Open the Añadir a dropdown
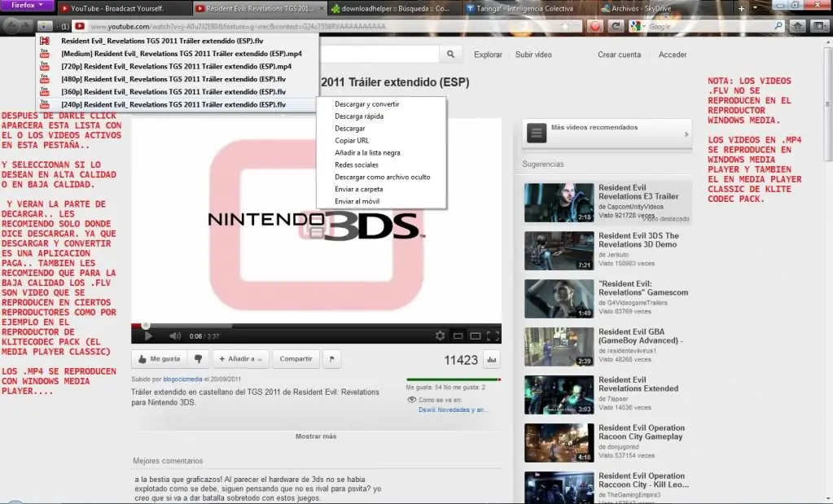The height and width of the screenshot is (504, 833). [x=241, y=359]
